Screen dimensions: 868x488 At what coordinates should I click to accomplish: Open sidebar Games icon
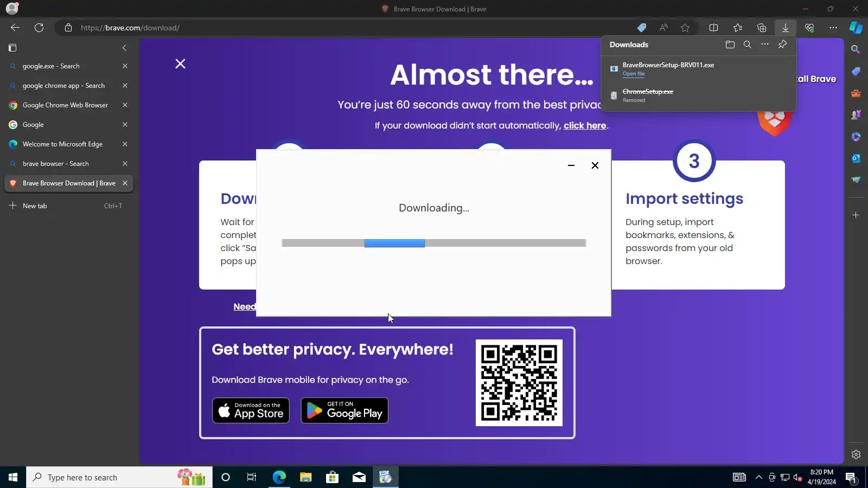click(856, 115)
